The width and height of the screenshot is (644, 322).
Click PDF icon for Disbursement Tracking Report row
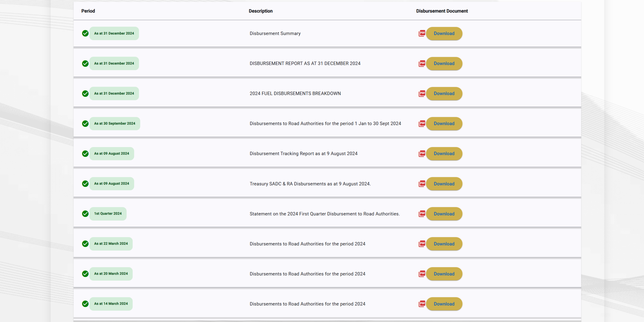[422, 154]
